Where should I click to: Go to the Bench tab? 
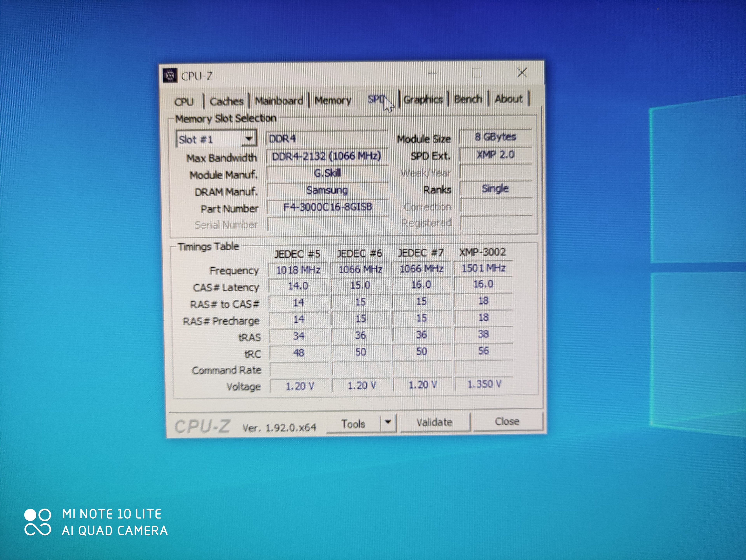pos(468,99)
